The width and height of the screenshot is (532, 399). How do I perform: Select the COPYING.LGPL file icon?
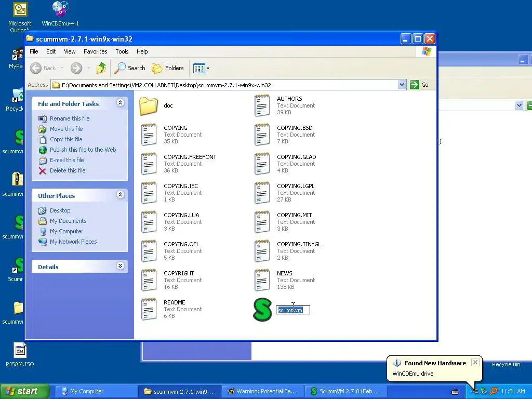coord(262,193)
